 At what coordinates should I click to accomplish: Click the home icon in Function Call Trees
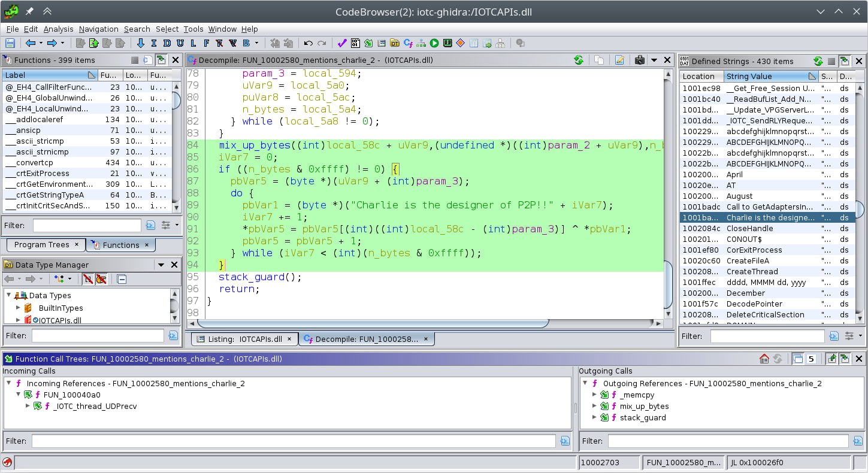[764, 359]
